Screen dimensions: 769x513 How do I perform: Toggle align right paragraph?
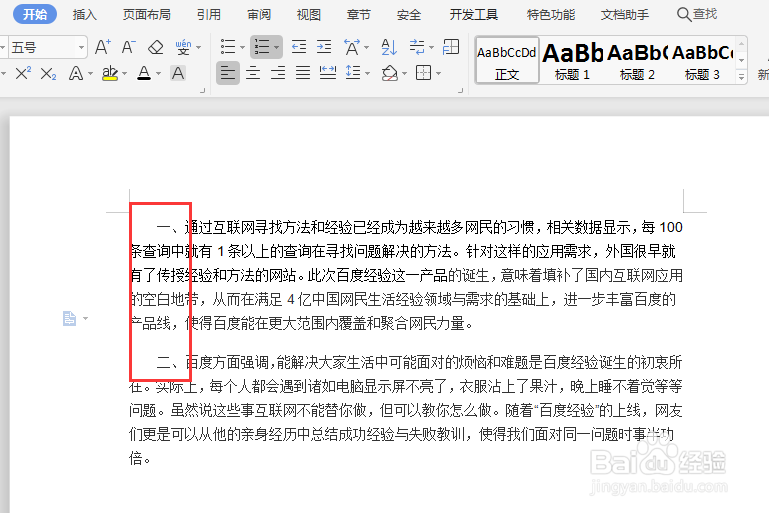coord(278,73)
